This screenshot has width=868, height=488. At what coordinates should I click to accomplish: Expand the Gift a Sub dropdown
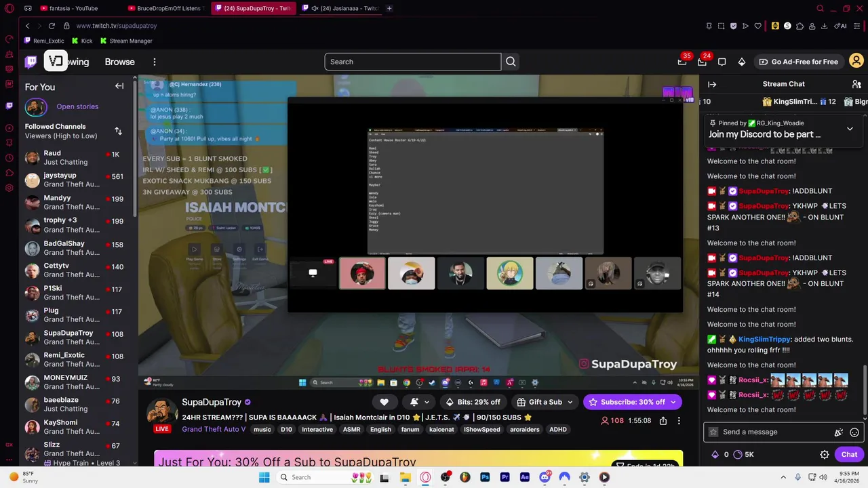[570, 402]
